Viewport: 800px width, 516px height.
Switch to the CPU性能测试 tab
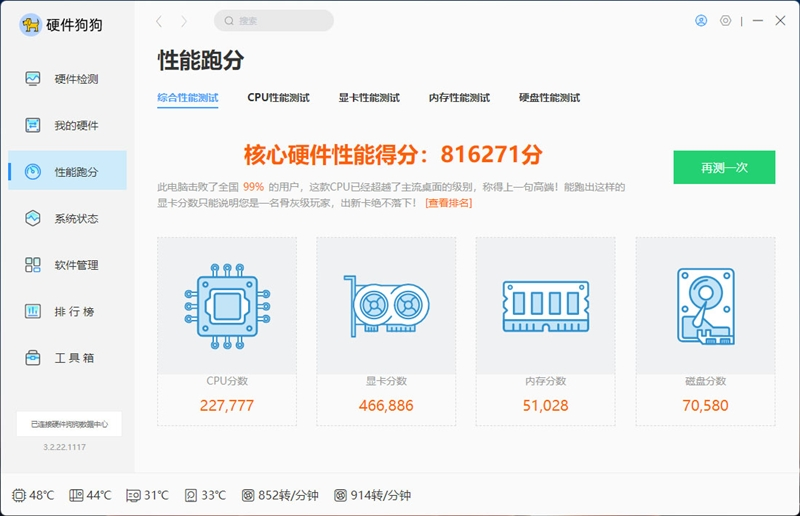click(x=278, y=97)
